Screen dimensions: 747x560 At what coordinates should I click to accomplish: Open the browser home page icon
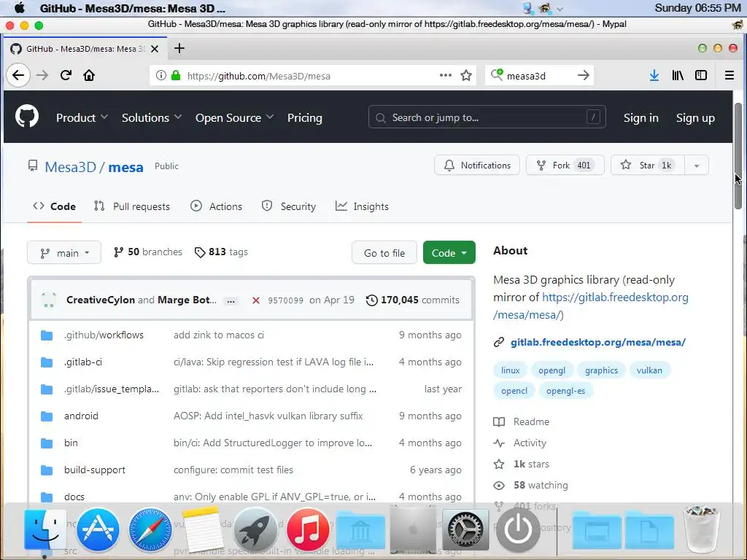[89, 75]
